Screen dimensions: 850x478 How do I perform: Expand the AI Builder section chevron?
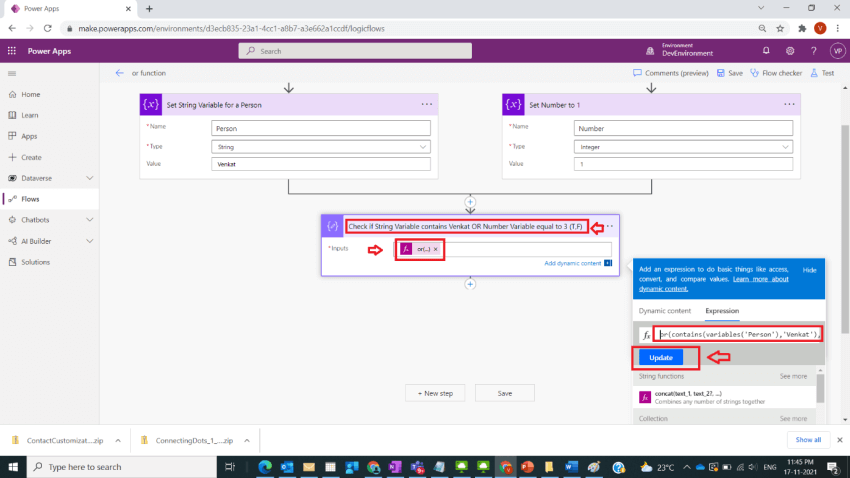click(x=89, y=241)
